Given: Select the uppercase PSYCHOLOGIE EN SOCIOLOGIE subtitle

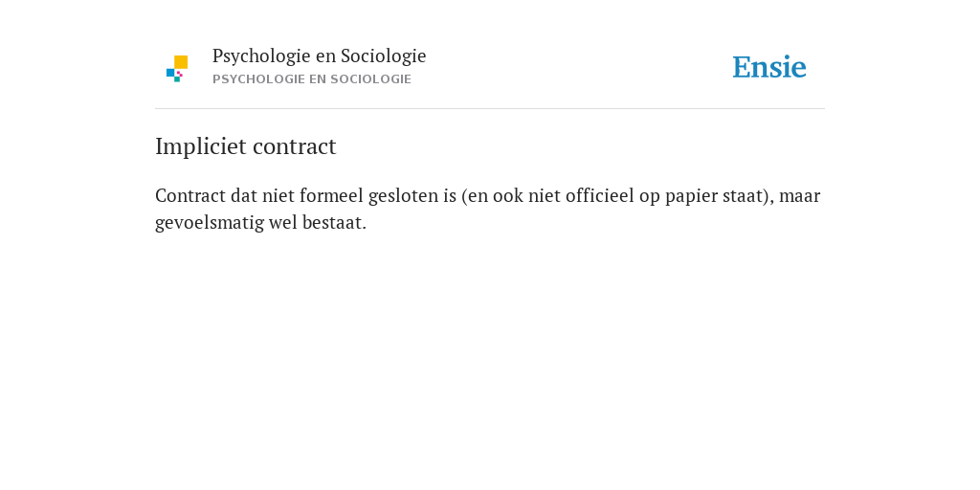Looking at the screenshot, I should click(x=312, y=79).
